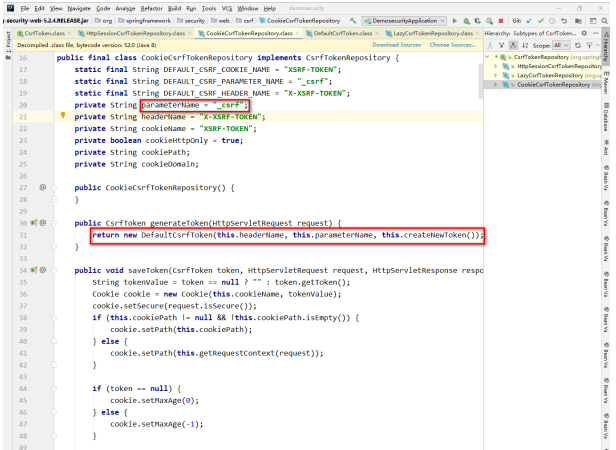Run DemosecurityApplication with the green play icon
616x450 pixels.
(455, 21)
